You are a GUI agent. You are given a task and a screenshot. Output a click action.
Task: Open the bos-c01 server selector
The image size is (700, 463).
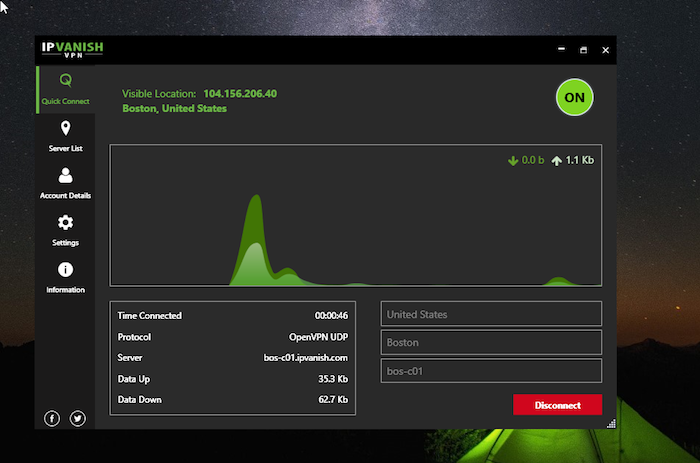pos(491,371)
